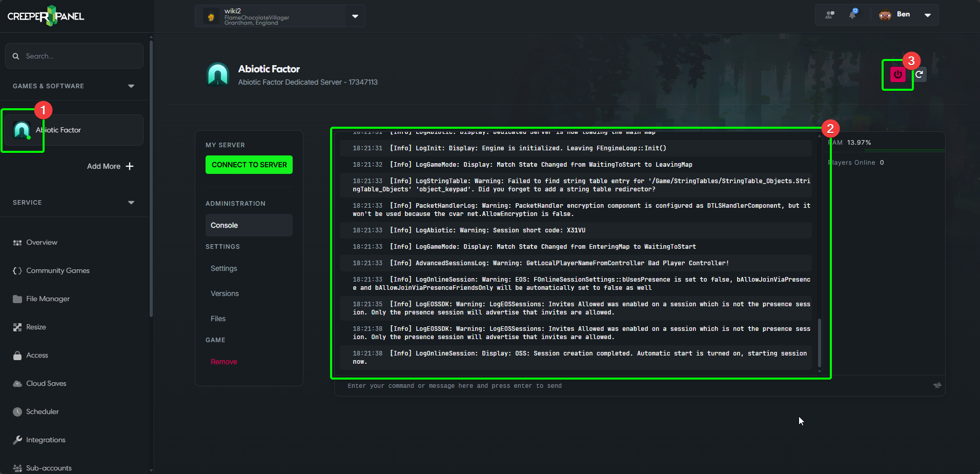This screenshot has width=980, height=474.
Task: Open Cloud Saves
Action: [x=46, y=384]
